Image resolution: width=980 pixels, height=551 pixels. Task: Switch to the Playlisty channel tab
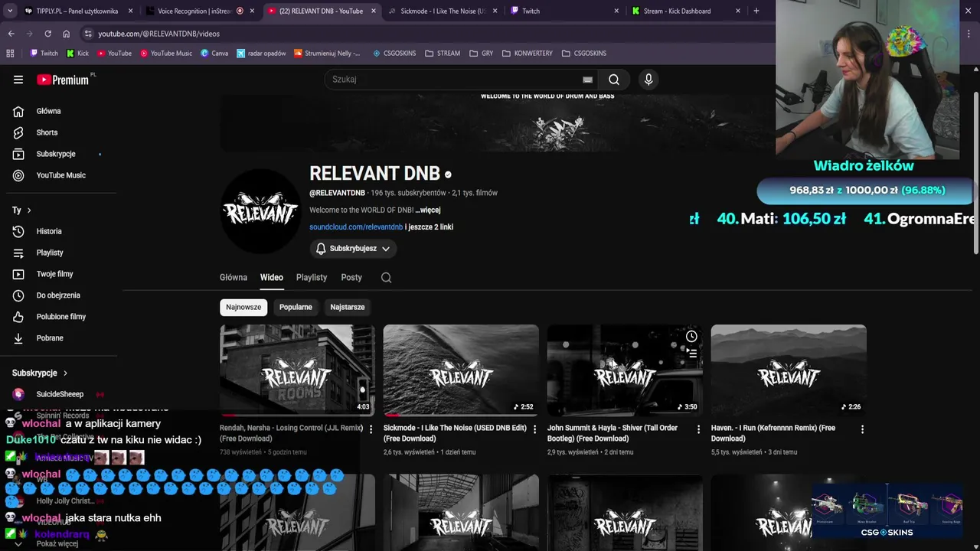(312, 278)
